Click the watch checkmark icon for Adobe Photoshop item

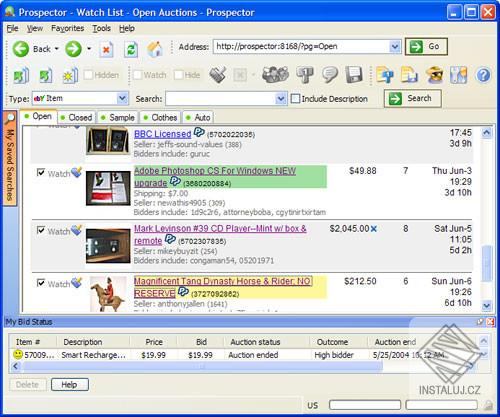76,172
